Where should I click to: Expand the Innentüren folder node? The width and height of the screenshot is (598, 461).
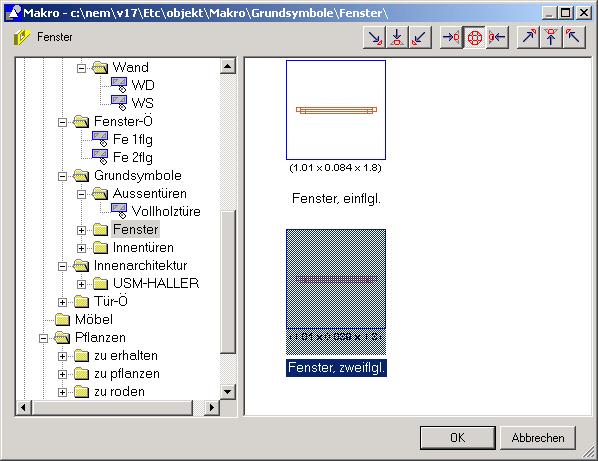point(81,248)
